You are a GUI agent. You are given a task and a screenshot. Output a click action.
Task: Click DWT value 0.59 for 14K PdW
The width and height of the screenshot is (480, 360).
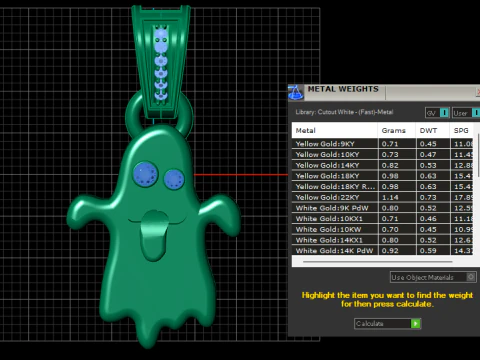(x=428, y=250)
